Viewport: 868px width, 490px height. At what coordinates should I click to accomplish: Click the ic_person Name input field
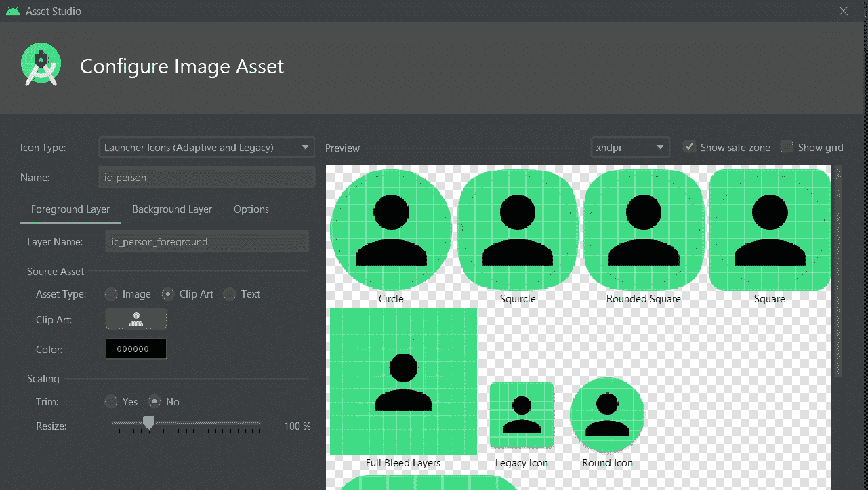pyautogui.click(x=207, y=178)
